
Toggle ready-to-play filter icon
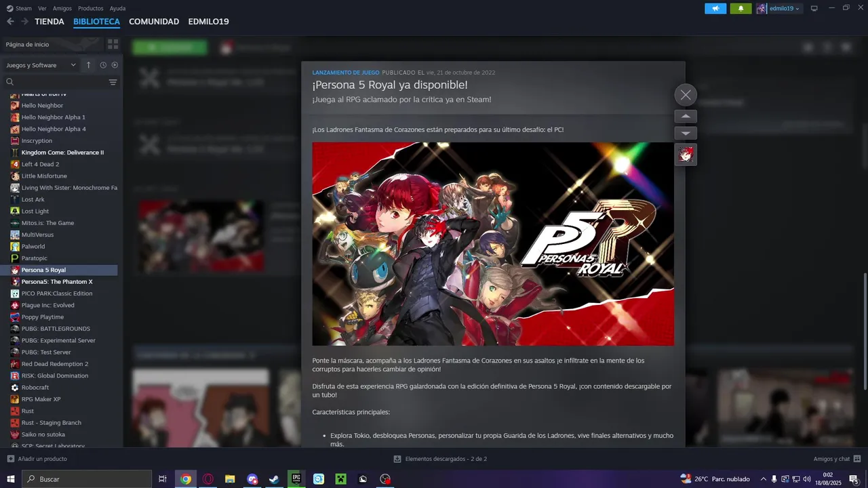click(115, 65)
